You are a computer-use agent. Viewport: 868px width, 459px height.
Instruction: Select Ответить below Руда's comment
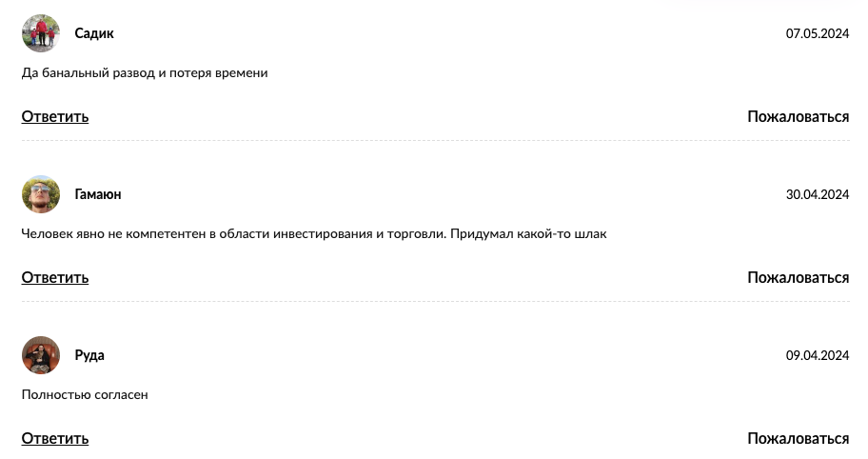[55, 438]
